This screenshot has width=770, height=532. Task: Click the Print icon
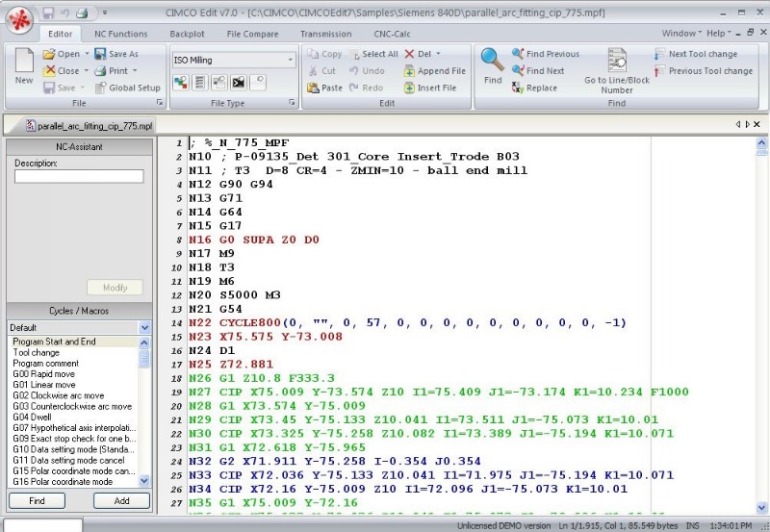[x=100, y=70]
